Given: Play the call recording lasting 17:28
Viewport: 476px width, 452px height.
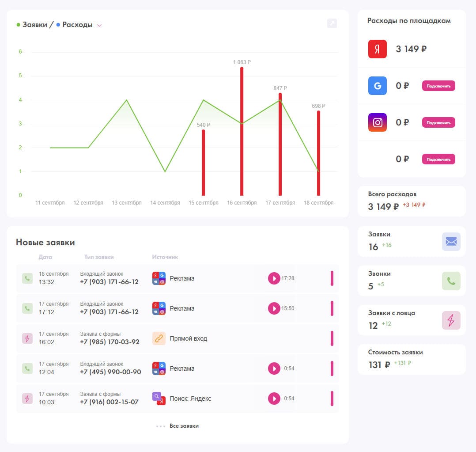Looking at the screenshot, I should [274, 278].
